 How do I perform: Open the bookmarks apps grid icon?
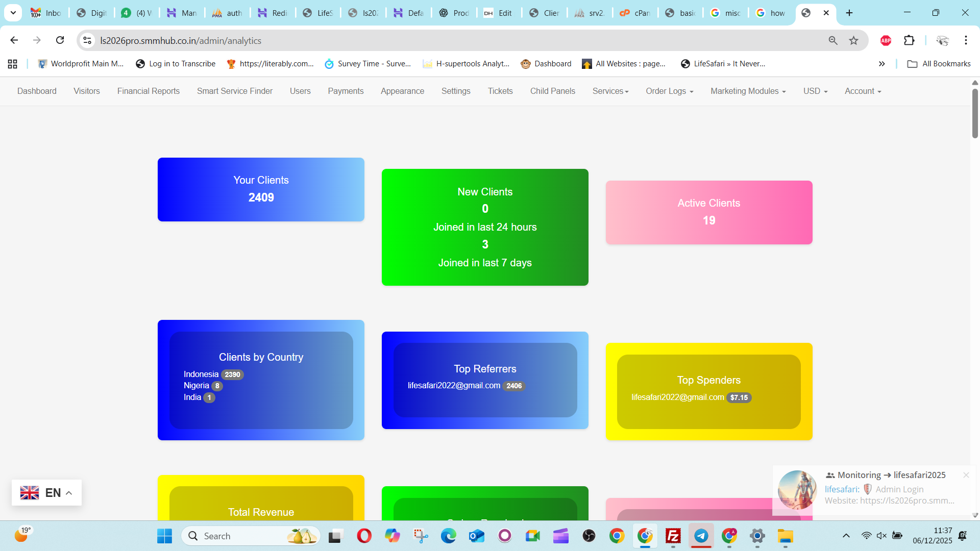click(x=13, y=64)
